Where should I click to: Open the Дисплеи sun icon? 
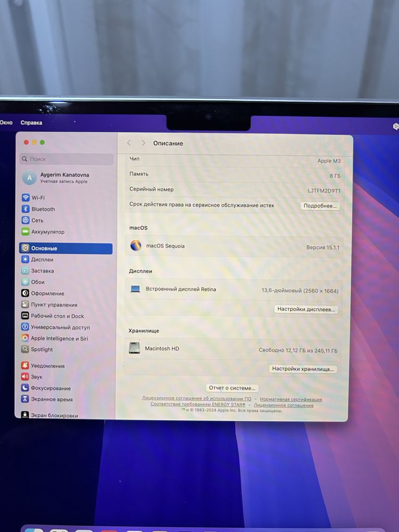[26, 260]
